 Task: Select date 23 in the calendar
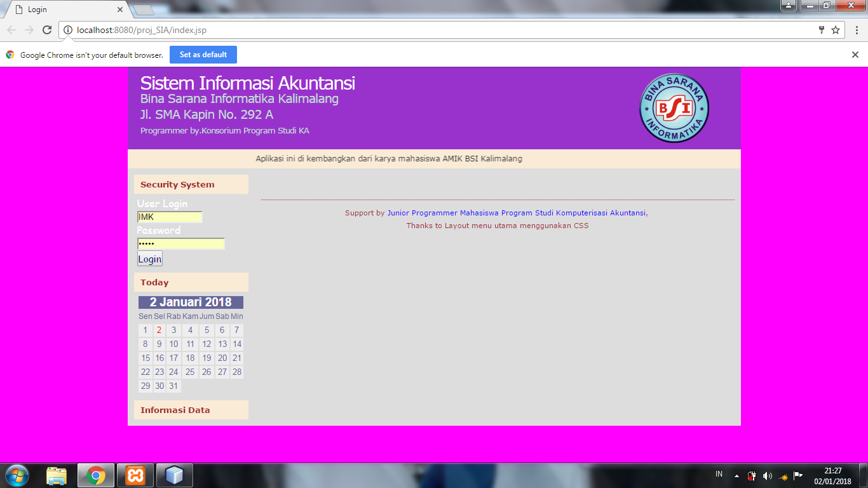tap(159, 372)
